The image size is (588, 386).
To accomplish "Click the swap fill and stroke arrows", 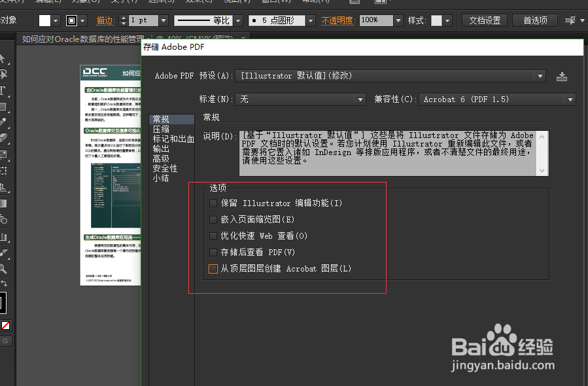I will pyautogui.click(x=4, y=283).
